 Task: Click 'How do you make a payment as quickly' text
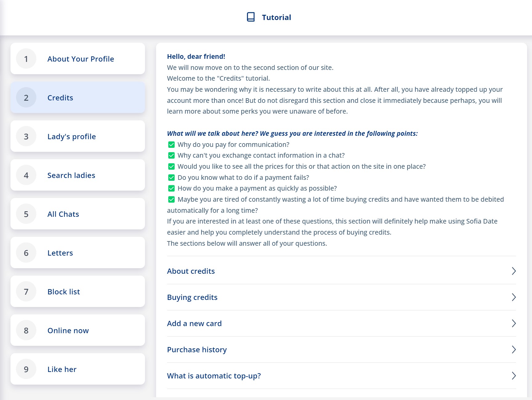[257, 188]
